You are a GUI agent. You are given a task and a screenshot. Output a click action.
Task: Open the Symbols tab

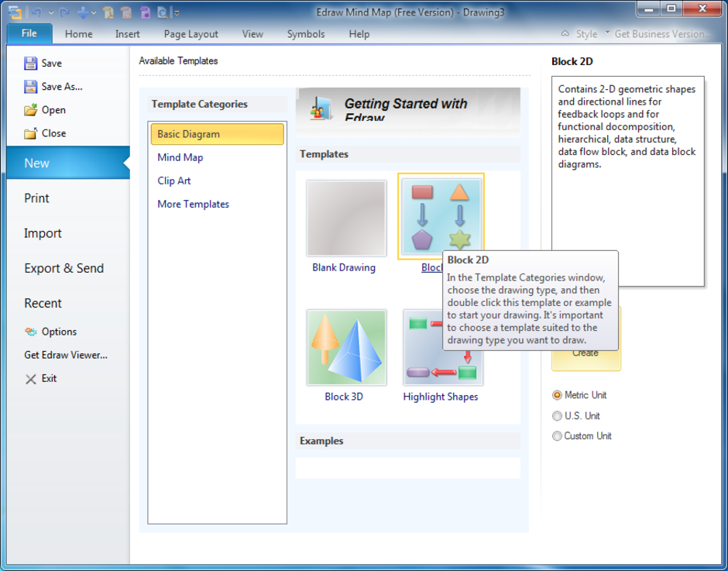pyautogui.click(x=306, y=34)
